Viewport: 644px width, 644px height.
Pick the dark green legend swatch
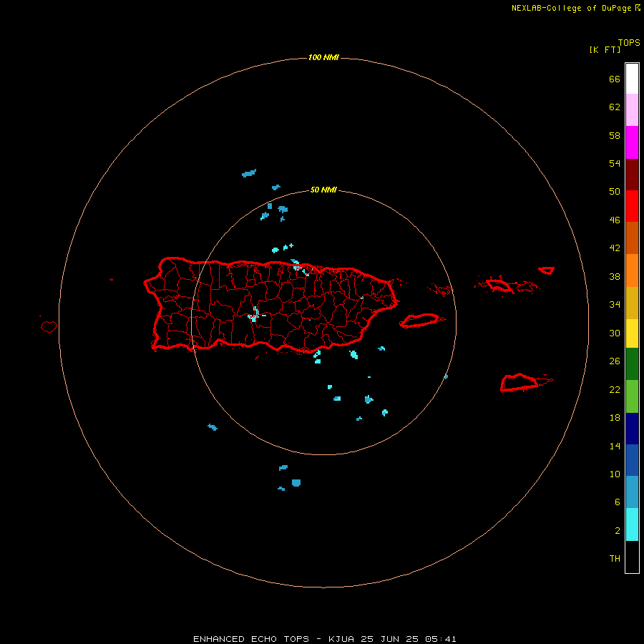[x=632, y=364]
